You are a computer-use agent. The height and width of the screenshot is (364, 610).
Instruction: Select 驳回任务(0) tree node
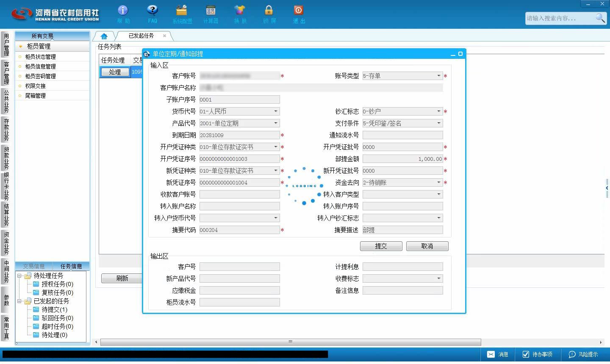click(x=57, y=318)
